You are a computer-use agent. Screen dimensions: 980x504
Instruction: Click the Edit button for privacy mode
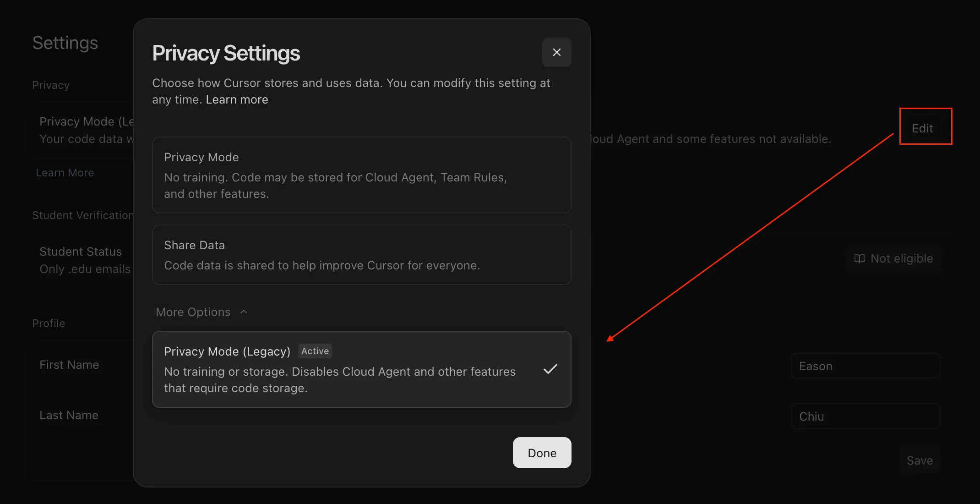pyautogui.click(x=922, y=128)
